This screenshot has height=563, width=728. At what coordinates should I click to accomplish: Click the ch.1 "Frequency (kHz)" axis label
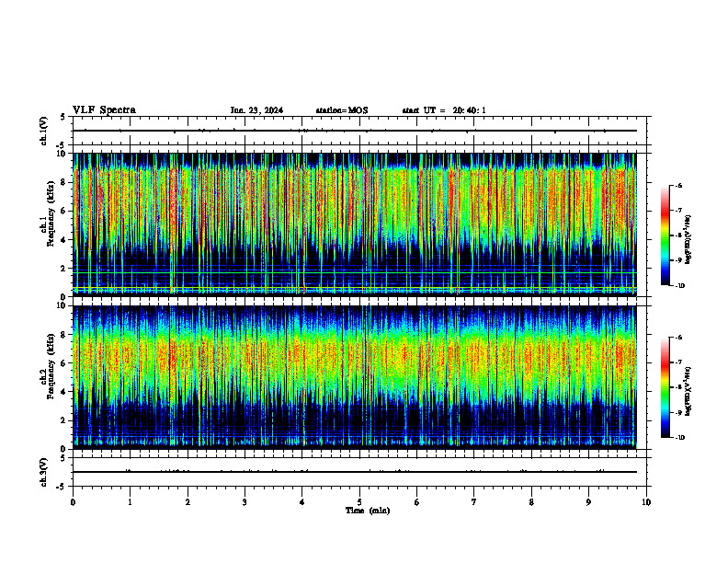coord(51,214)
